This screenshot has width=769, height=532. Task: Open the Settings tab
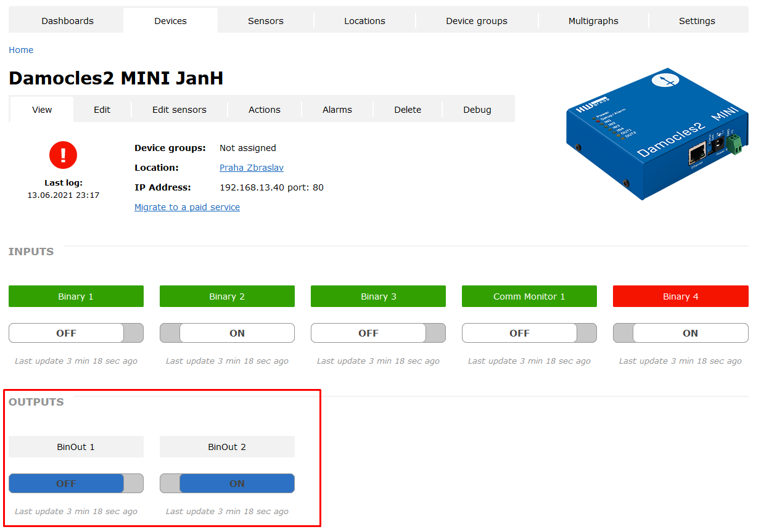tap(697, 21)
